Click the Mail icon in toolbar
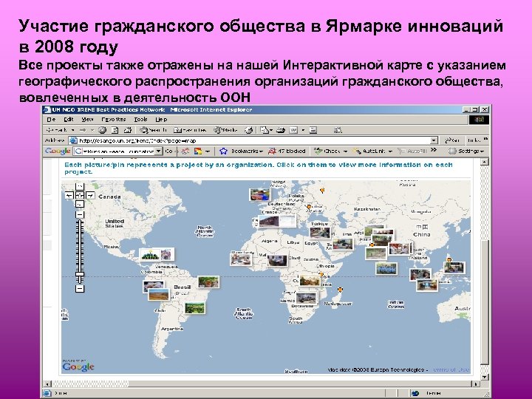The image size is (532, 399). [x=266, y=130]
